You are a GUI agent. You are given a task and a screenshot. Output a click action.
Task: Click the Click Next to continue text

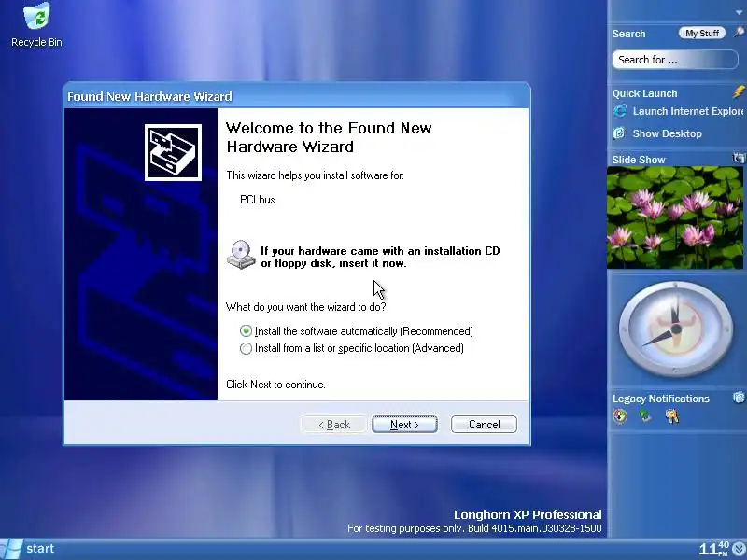(x=275, y=385)
